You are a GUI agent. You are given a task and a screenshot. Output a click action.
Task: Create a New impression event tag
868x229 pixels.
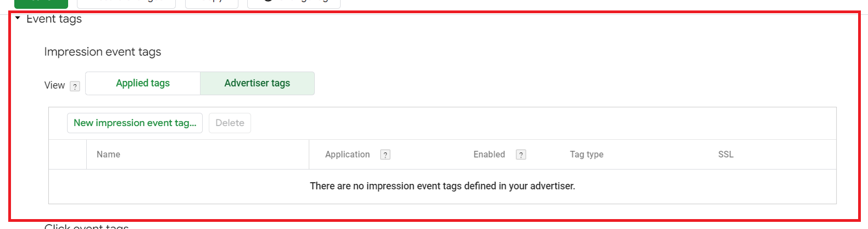pyautogui.click(x=135, y=123)
